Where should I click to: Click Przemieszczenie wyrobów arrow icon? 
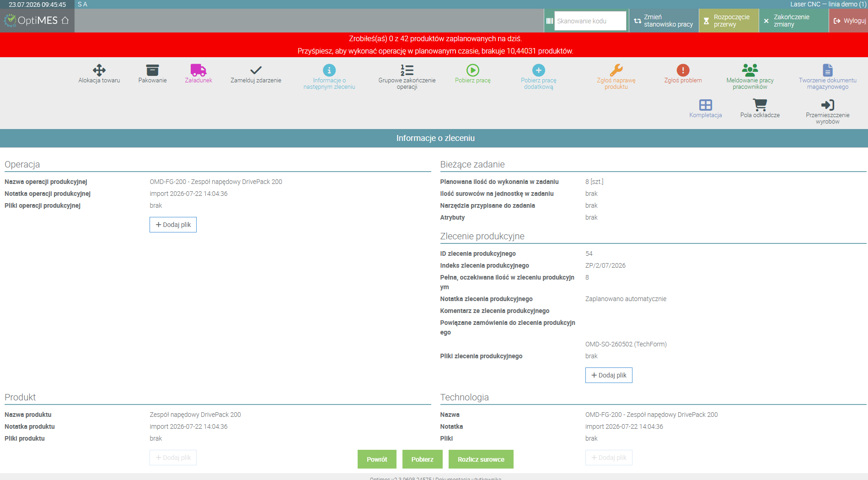828,105
